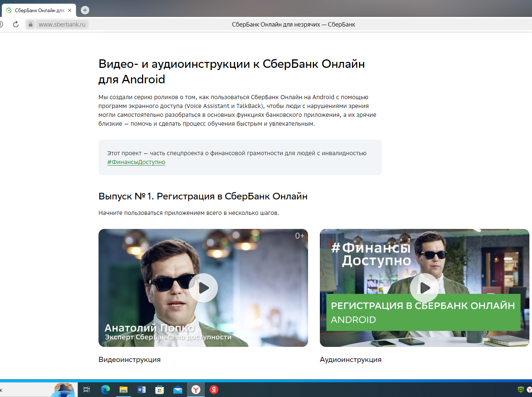Open a new browser tab

pyautogui.click(x=85, y=10)
